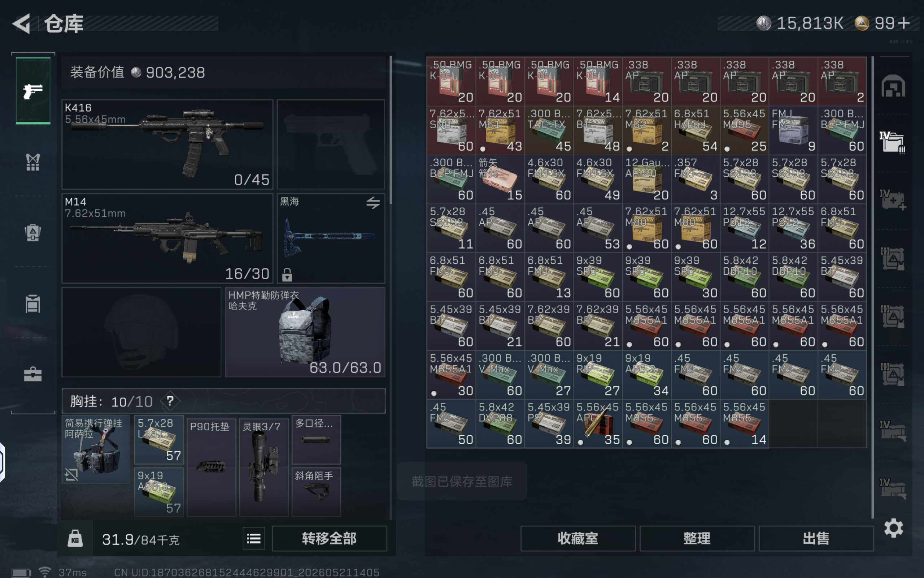Viewport: 924px width, 578px height.
Task: Click the battery indicator in status bar
Action: (21, 573)
